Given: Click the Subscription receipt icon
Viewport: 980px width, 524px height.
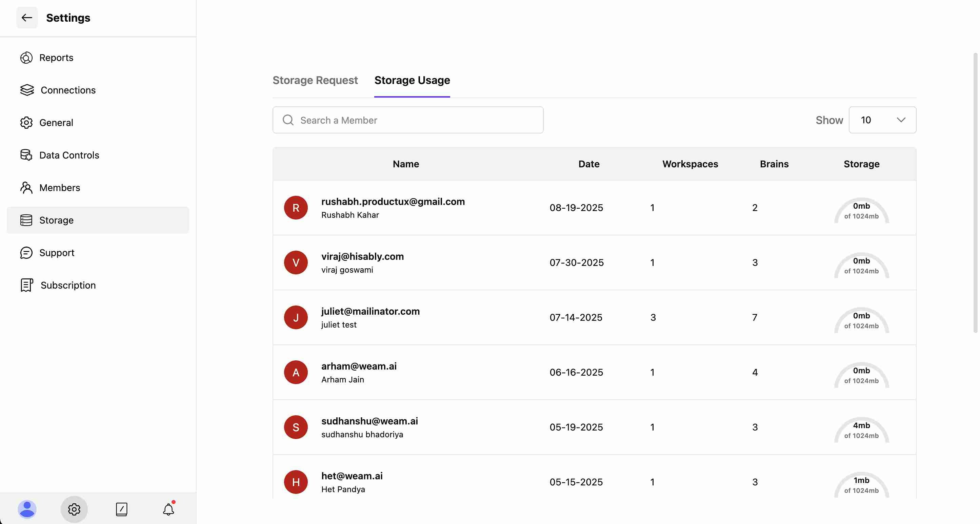Looking at the screenshot, I should click(x=27, y=285).
